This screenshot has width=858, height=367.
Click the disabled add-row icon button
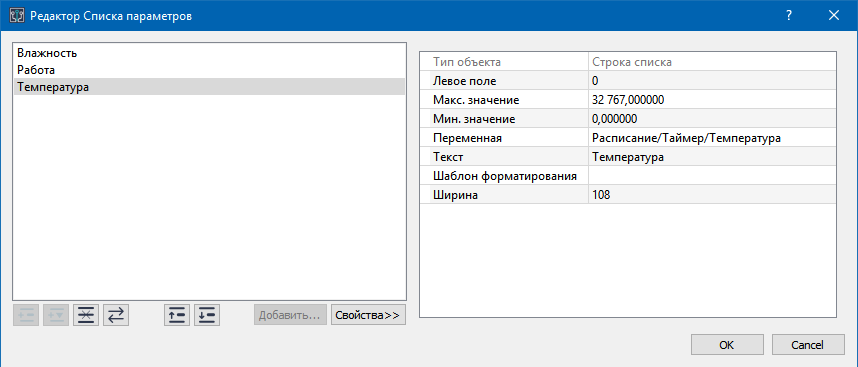point(26,315)
